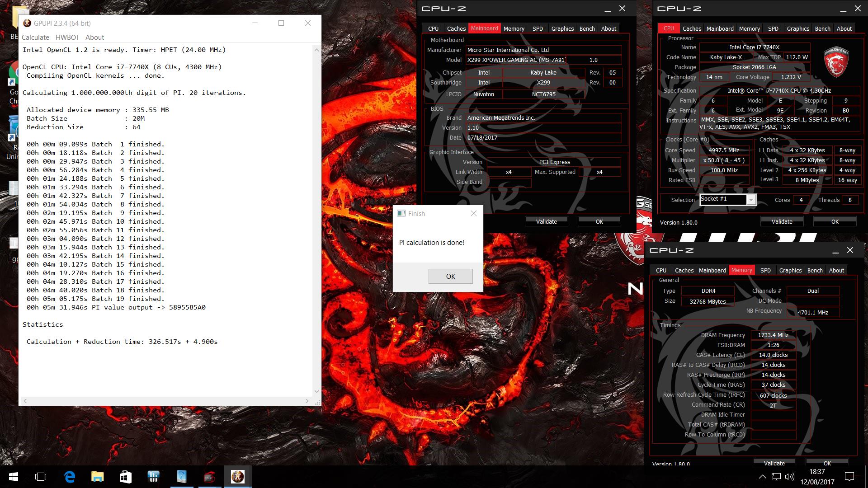Image resolution: width=868 pixels, height=488 pixels.
Task: Open Memory tab in CPU window
Action: [749, 28]
